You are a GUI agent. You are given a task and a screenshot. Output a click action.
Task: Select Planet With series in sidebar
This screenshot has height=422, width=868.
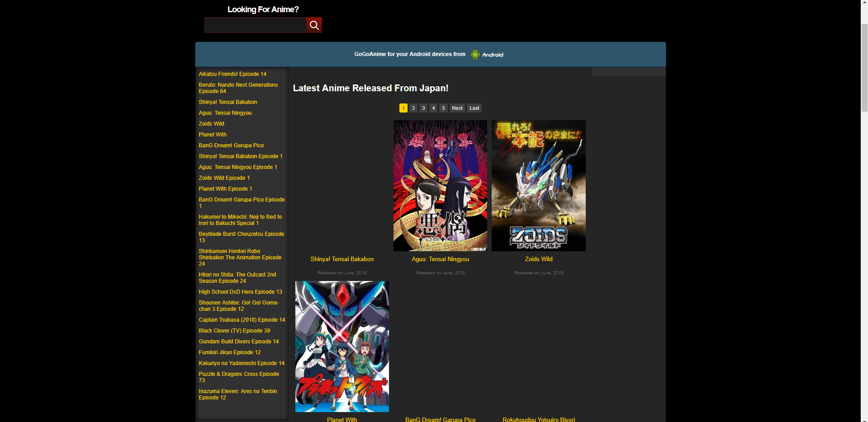213,135
